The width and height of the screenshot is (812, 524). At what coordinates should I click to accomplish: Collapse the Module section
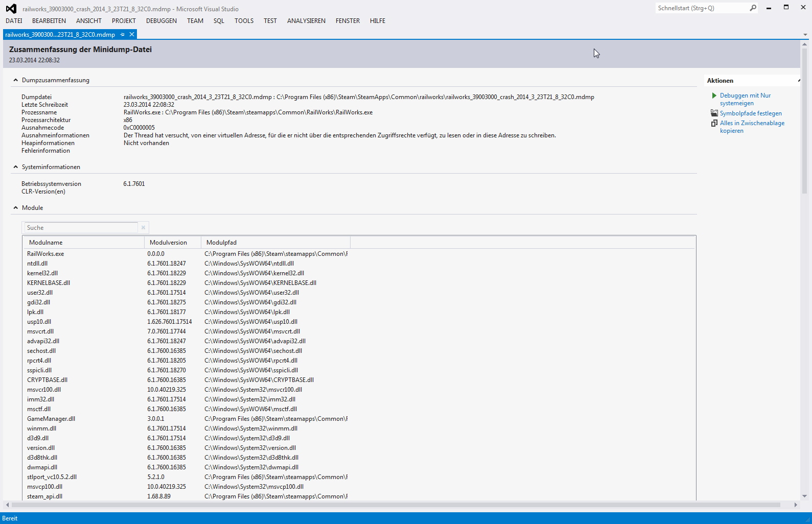pyautogui.click(x=16, y=208)
